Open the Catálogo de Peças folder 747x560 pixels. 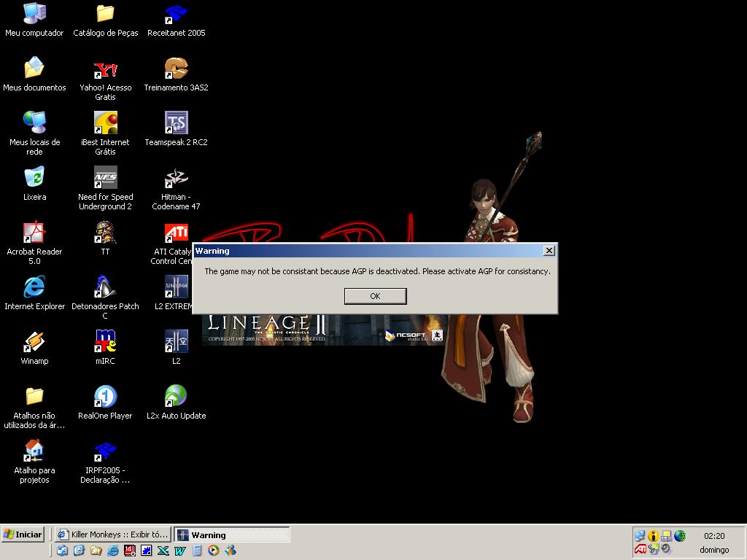[x=105, y=14]
